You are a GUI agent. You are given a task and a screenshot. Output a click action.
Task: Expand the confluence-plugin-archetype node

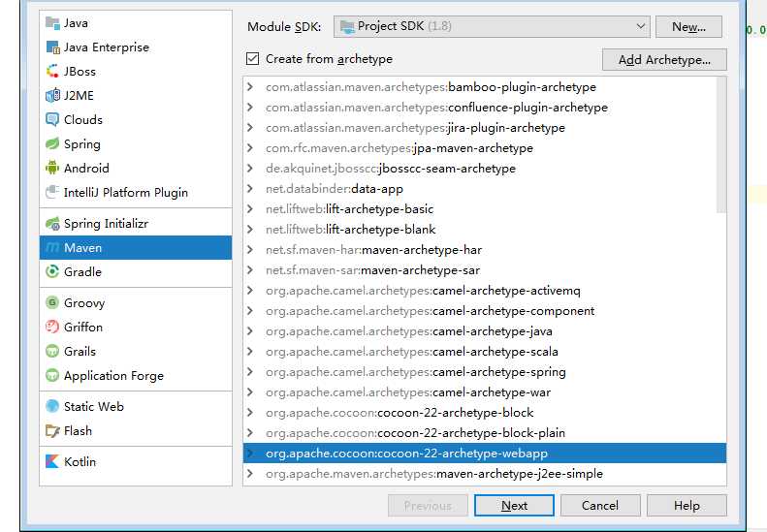point(250,108)
